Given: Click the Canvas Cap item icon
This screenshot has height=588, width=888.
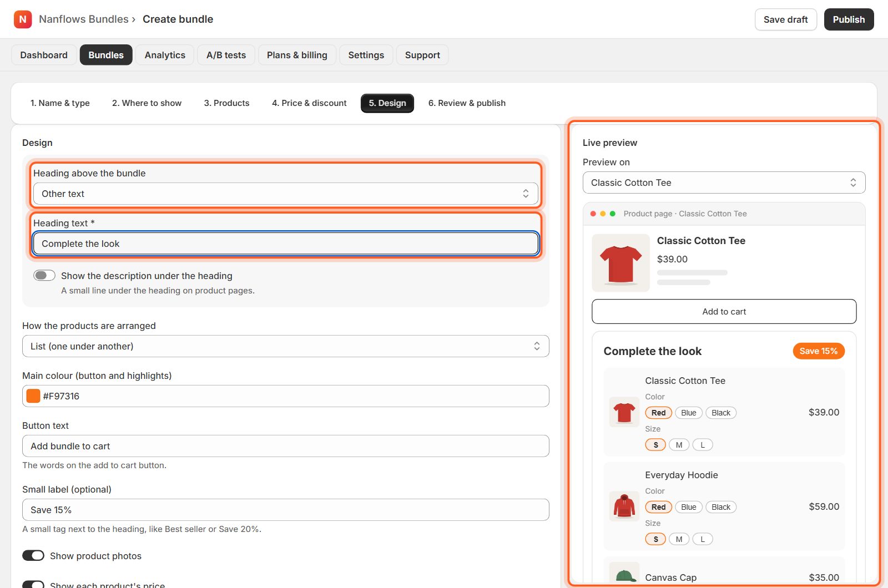Looking at the screenshot, I should pyautogui.click(x=624, y=574).
